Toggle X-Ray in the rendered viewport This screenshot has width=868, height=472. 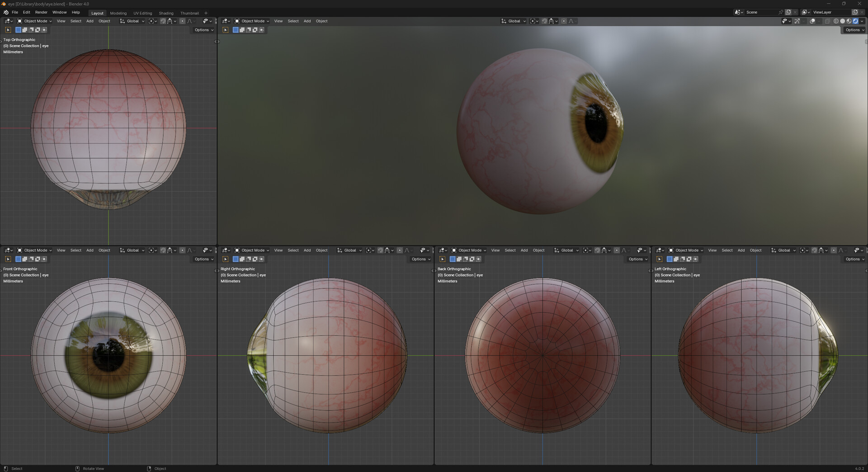(827, 21)
